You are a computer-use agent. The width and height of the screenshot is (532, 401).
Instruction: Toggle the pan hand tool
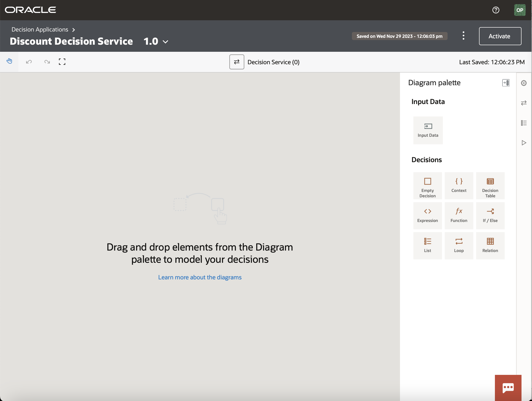10,61
